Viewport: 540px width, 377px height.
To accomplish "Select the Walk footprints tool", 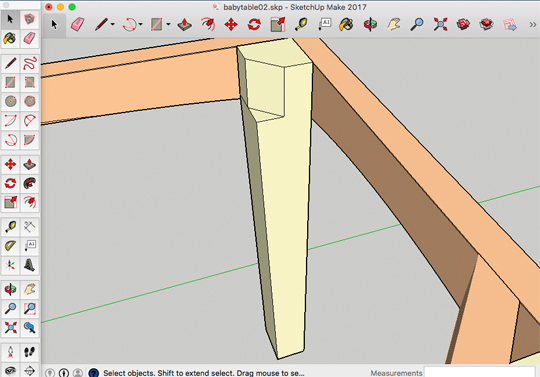I will pos(30,352).
